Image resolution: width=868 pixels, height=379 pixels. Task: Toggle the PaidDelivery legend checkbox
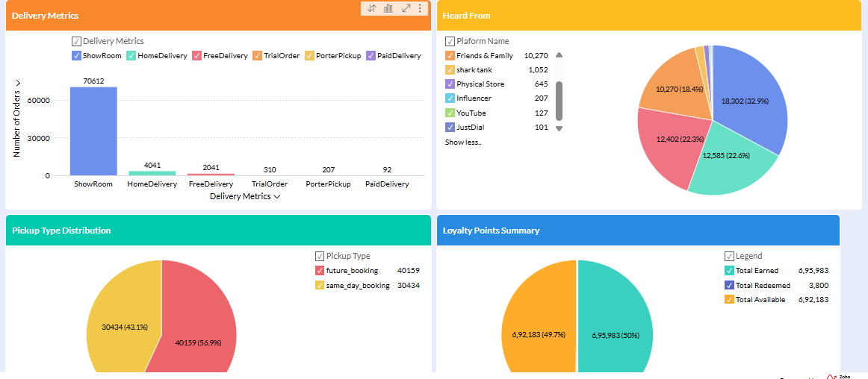(x=371, y=55)
